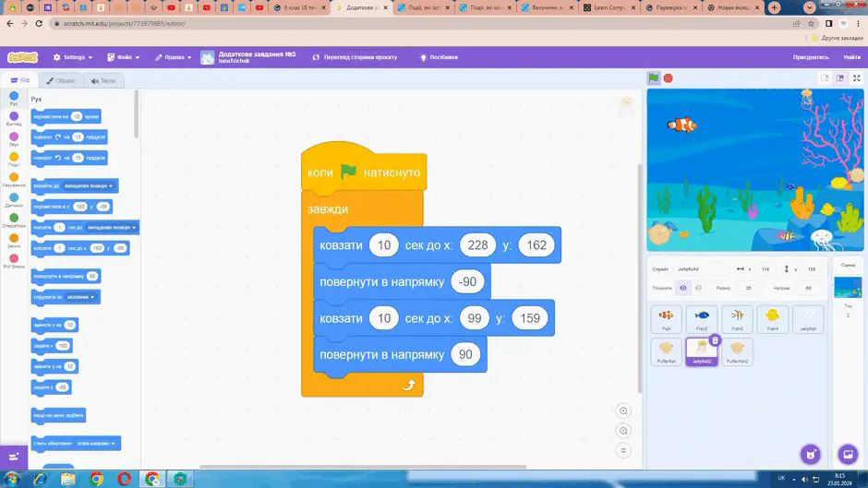Image resolution: width=868 pixels, height=488 pixels.
Task: Click the sprite name field 'Jellyfish2'
Action: [702, 268]
